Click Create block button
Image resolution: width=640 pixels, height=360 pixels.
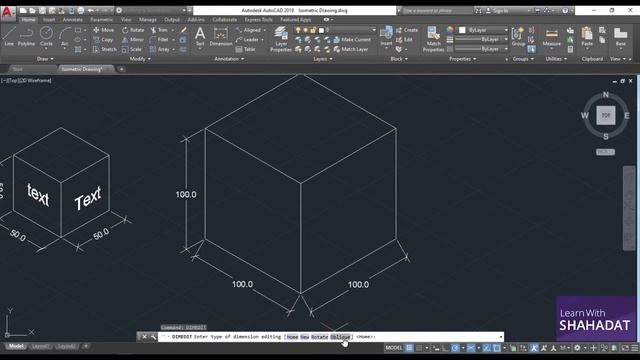407,30
